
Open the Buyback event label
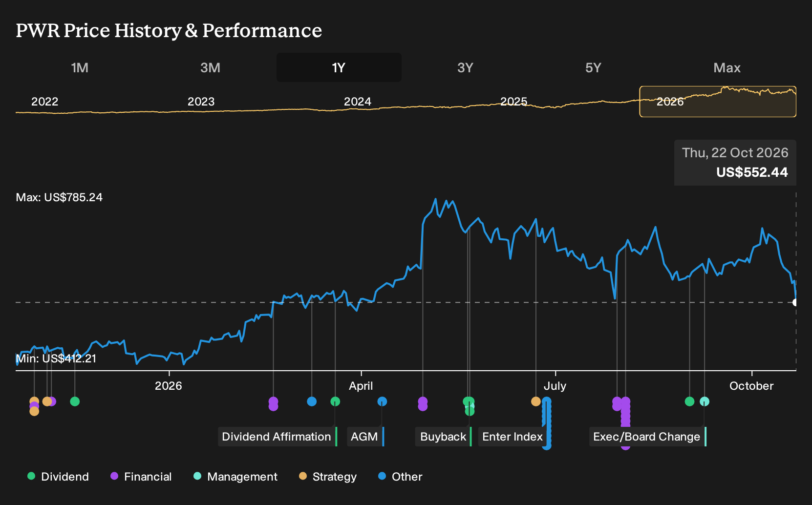444,437
